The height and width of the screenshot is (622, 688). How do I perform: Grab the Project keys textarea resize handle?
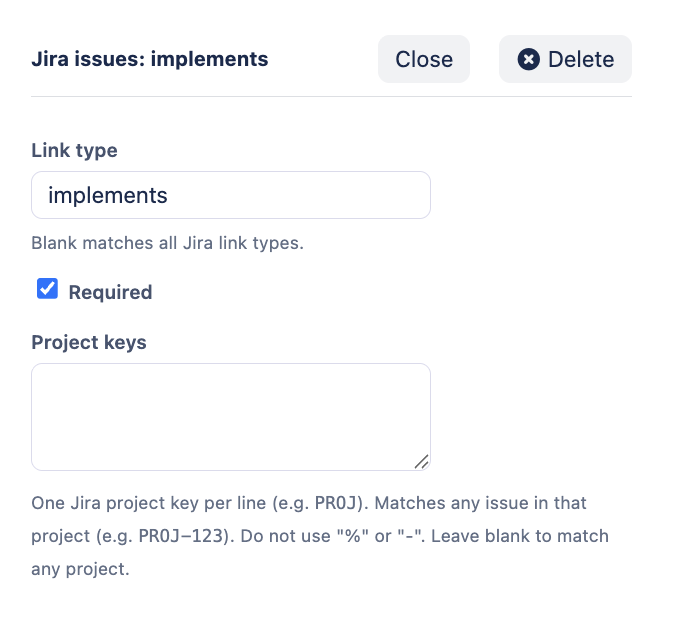(x=421, y=461)
